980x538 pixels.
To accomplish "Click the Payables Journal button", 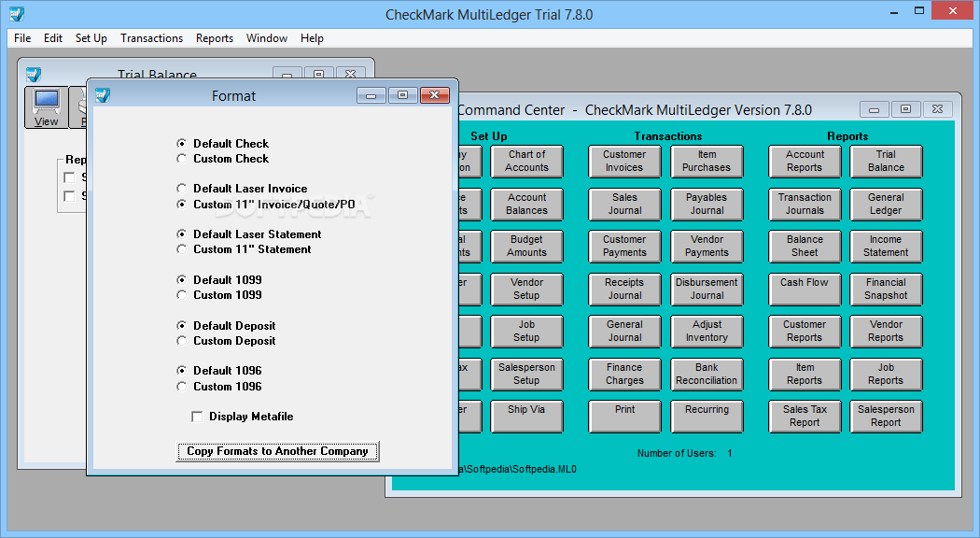I will click(x=707, y=204).
